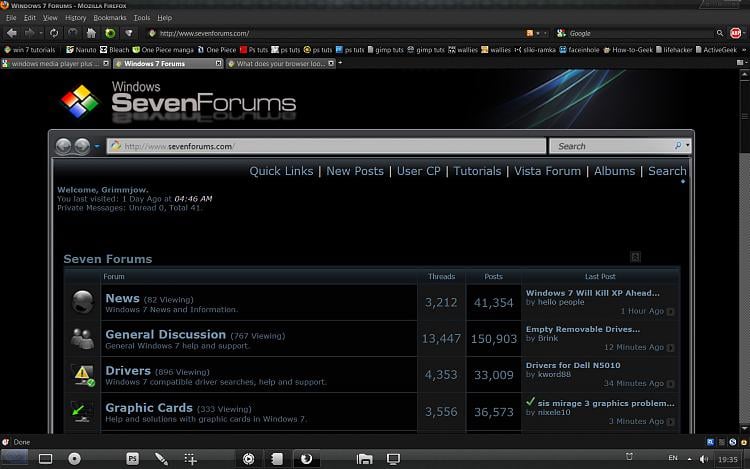Open the Tools menu
The width and height of the screenshot is (750, 469).
pyautogui.click(x=142, y=18)
